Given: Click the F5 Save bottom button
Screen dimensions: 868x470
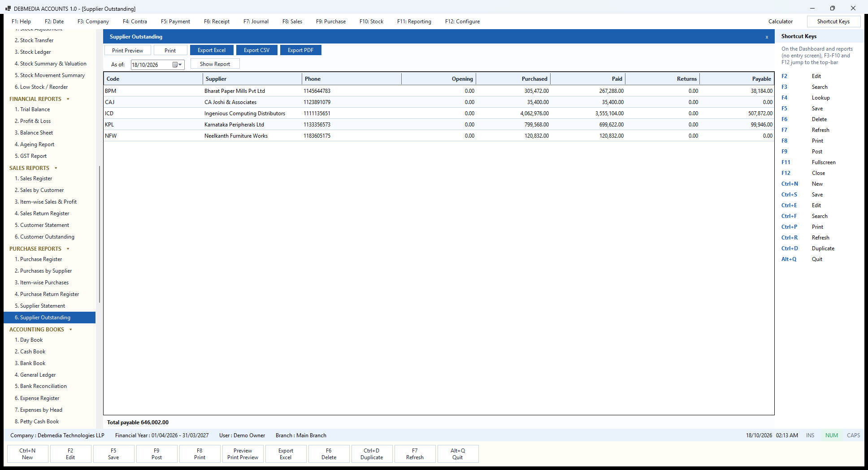Looking at the screenshot, I should click(113, 454).
